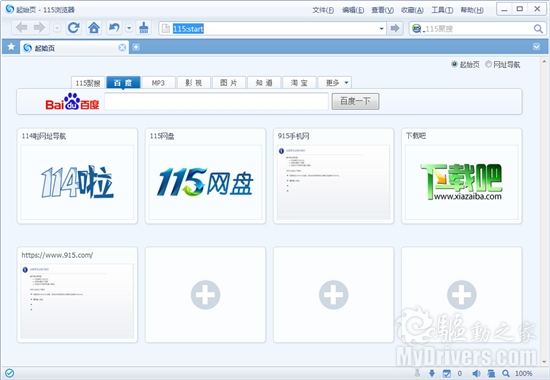Open the 工具(T) menu

442,10
